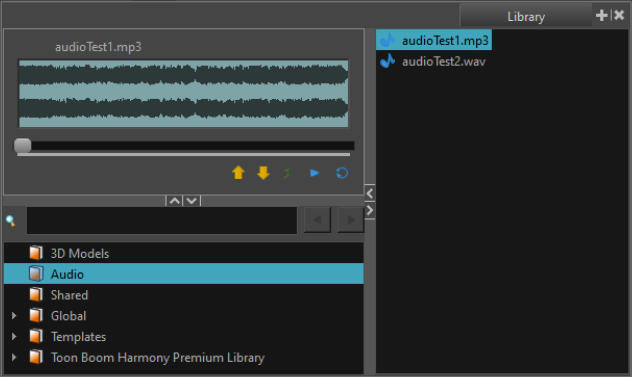
Task: Click the orange down arrow icon
Action: (x=263, y=173)
